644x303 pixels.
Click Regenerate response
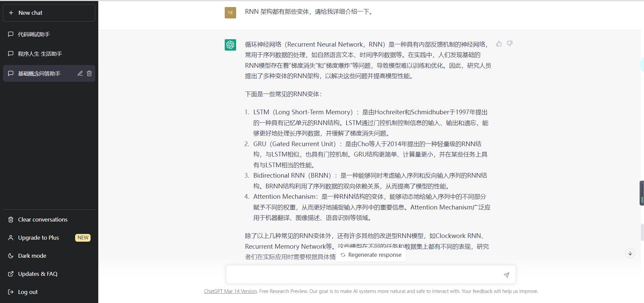(371, 255)
